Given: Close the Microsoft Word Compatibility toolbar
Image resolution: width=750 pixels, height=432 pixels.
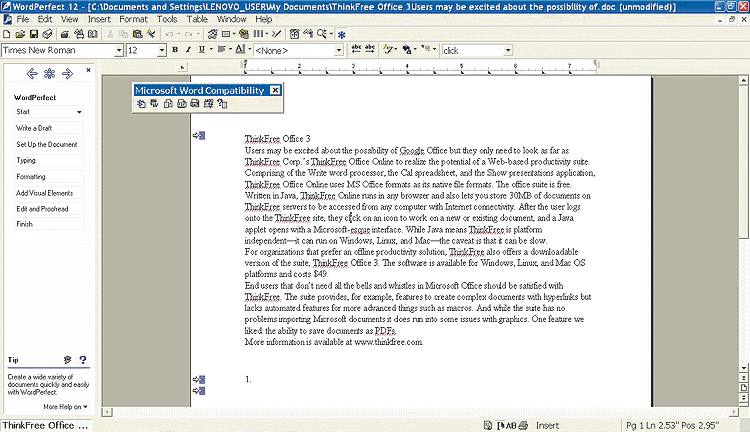Looking at the screenshot, I should [275, 90].
